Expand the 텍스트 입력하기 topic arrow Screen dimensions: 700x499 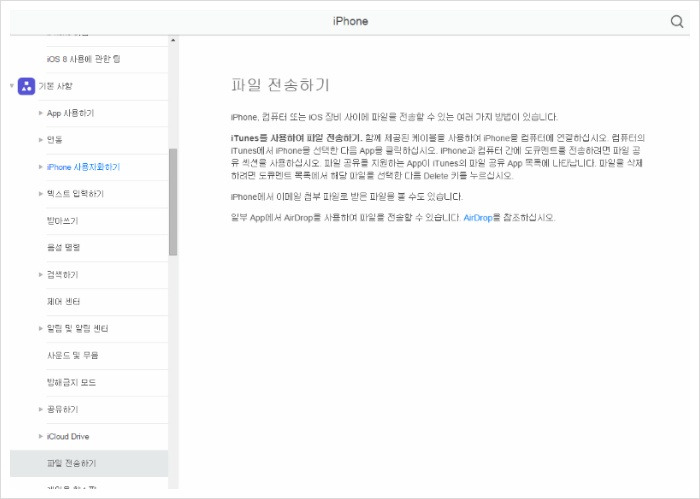41,194
